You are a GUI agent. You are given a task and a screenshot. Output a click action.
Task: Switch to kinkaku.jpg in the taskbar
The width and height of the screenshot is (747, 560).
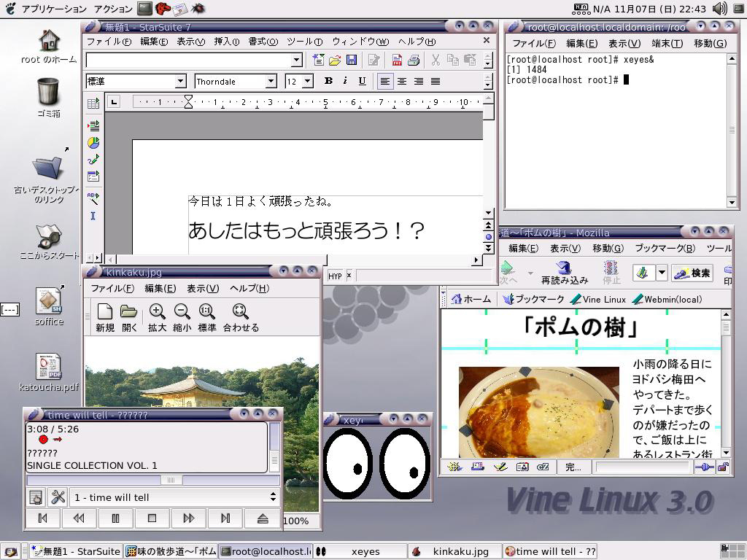(455, 551)
